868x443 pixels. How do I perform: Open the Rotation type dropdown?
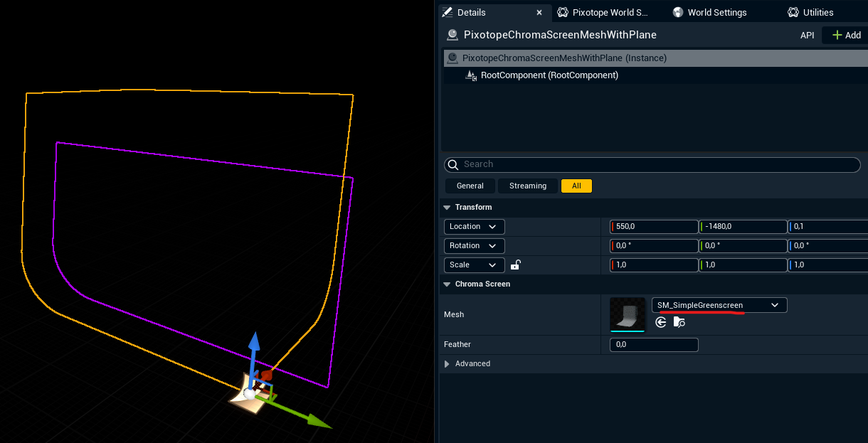[x=474, y=246]
